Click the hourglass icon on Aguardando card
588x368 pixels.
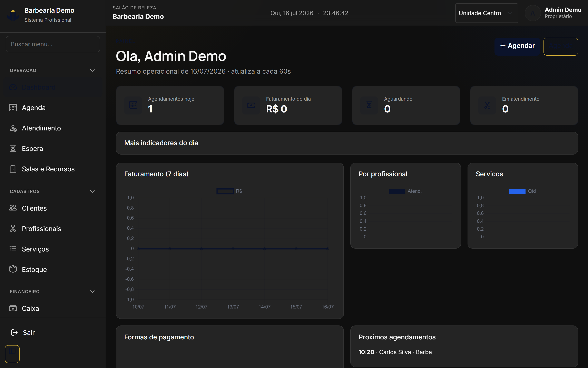pyautogui.click(x=369, y=105)
